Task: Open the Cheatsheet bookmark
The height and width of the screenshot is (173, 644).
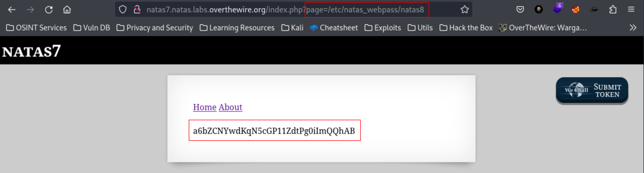Action: [334, 28]
